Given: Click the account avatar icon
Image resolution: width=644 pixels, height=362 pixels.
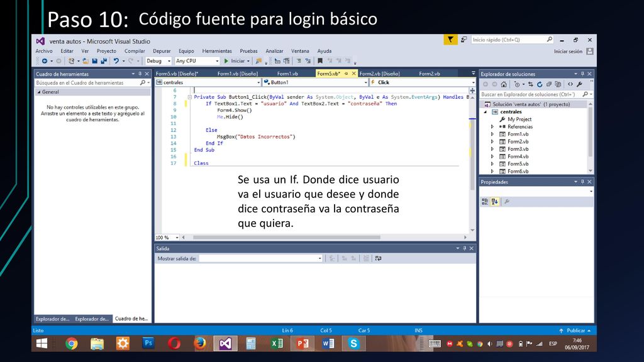Looking at the screenshot, I should pos(590,52).
